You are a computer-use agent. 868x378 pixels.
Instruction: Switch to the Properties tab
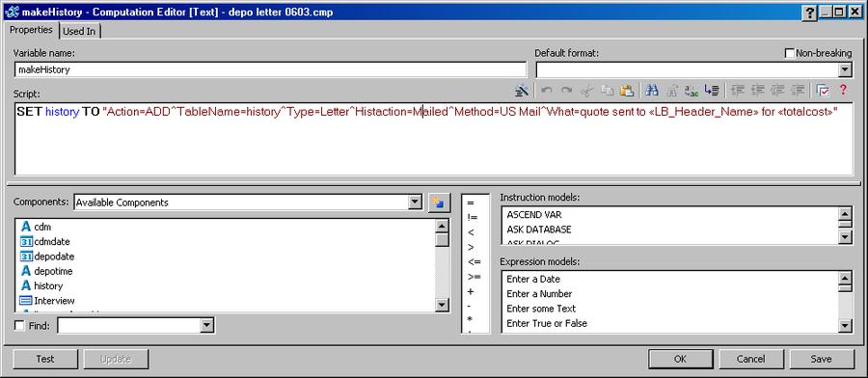(x=32, y=30)
